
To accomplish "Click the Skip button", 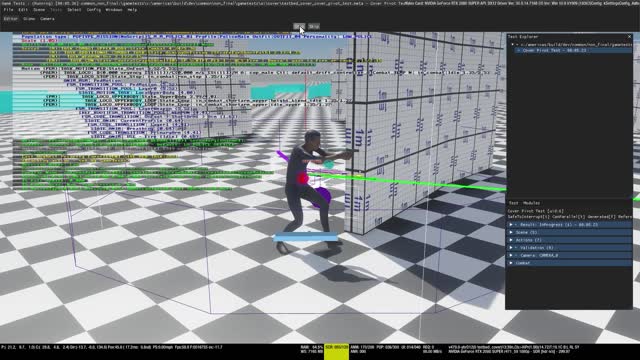I will pos(313,27).
